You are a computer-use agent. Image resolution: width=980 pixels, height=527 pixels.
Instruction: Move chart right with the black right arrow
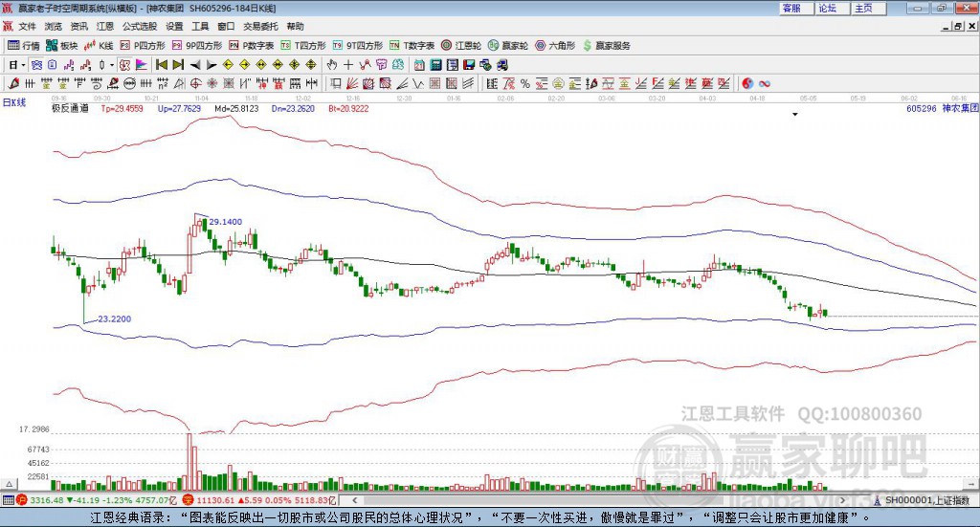[x=212, y=65]
